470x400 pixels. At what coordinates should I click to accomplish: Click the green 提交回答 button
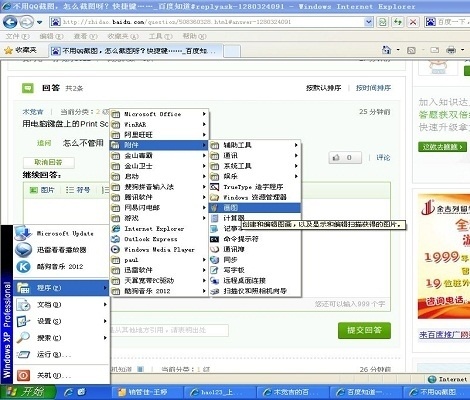tap(364, 330)
